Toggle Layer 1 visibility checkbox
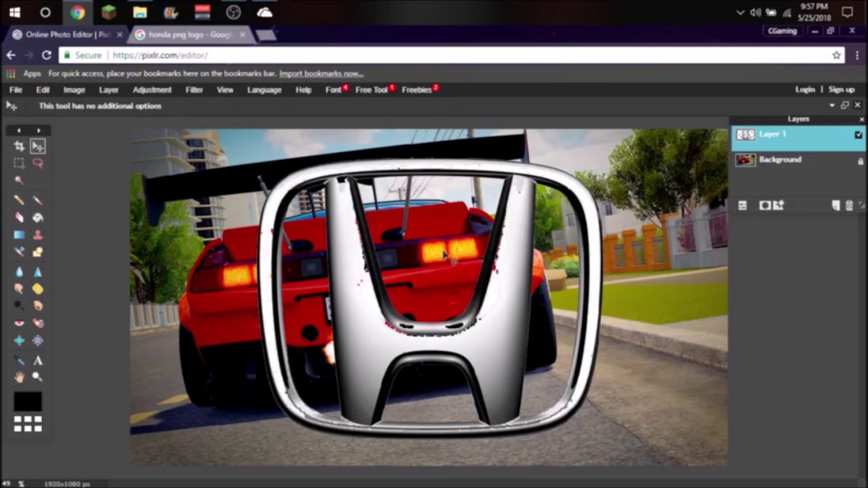The width and height of the screenshot is (868, 488). tap(859, 135)
